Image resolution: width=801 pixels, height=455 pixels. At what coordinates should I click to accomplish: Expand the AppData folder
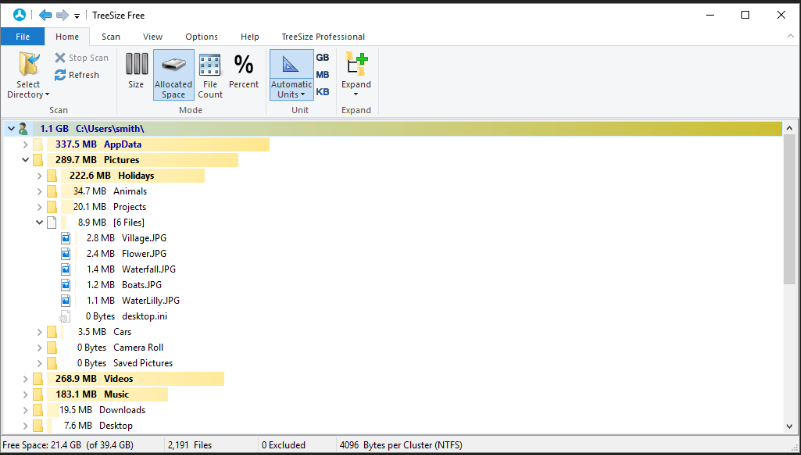[x=25, y=145]
